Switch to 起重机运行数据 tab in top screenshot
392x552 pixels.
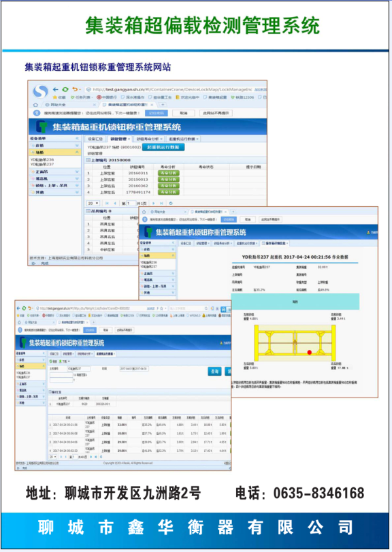coord(182,139)
